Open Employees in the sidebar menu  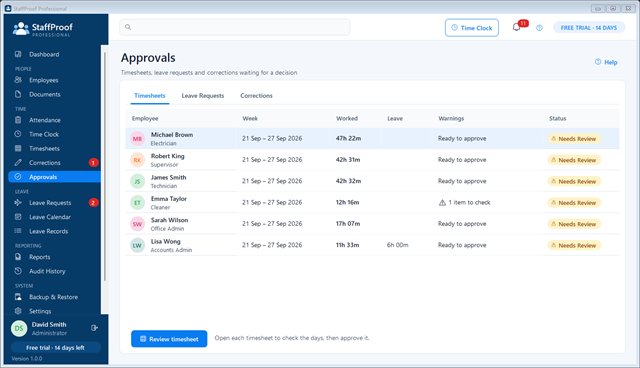(54, 80)
